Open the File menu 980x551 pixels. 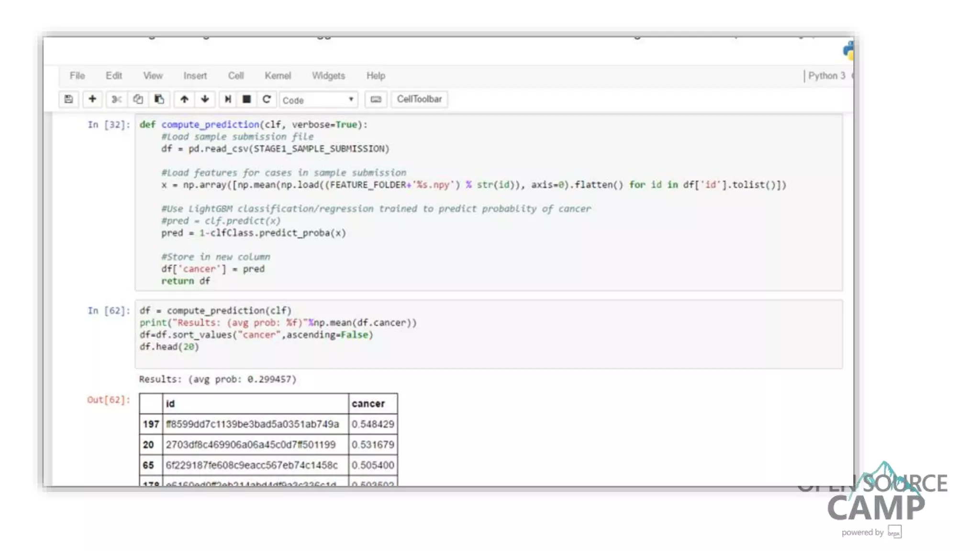(x=77, y=76)
